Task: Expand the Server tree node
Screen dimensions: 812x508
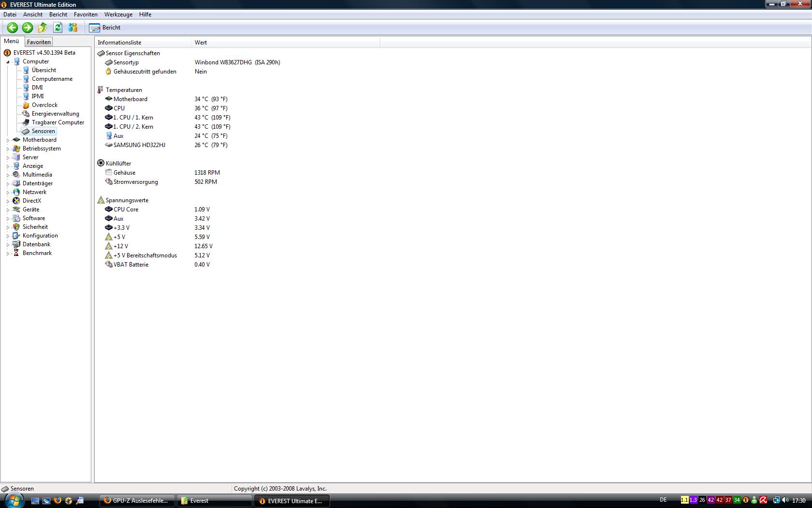Action: 8,158
